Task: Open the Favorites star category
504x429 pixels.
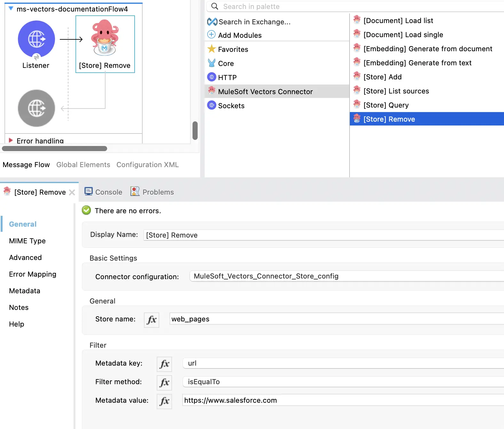Action: point(211,49)
